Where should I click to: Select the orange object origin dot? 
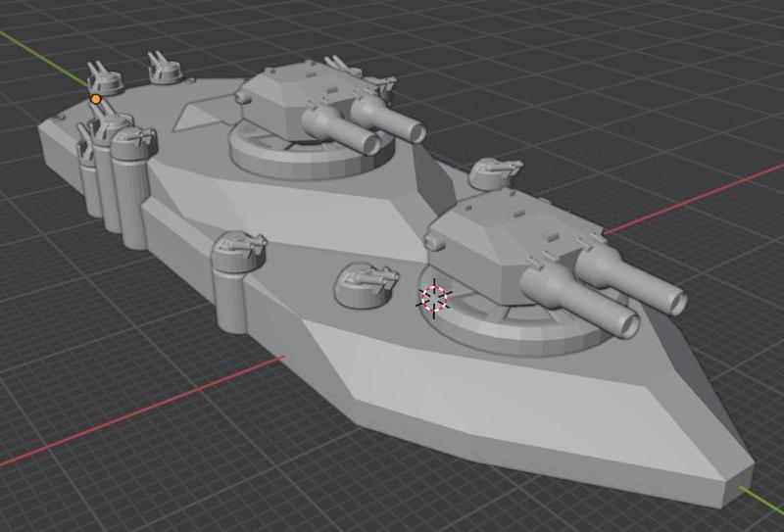pyautogui.click(x=95, y=99)
